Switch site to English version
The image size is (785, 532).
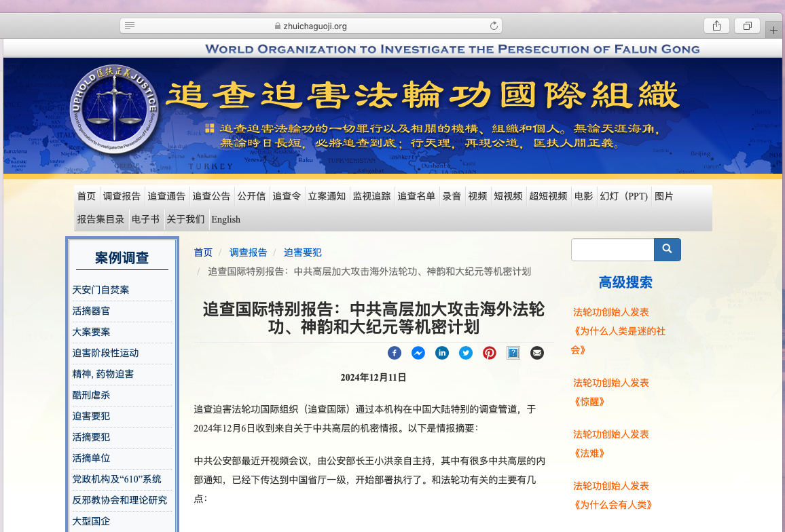[x=225, y=219]
